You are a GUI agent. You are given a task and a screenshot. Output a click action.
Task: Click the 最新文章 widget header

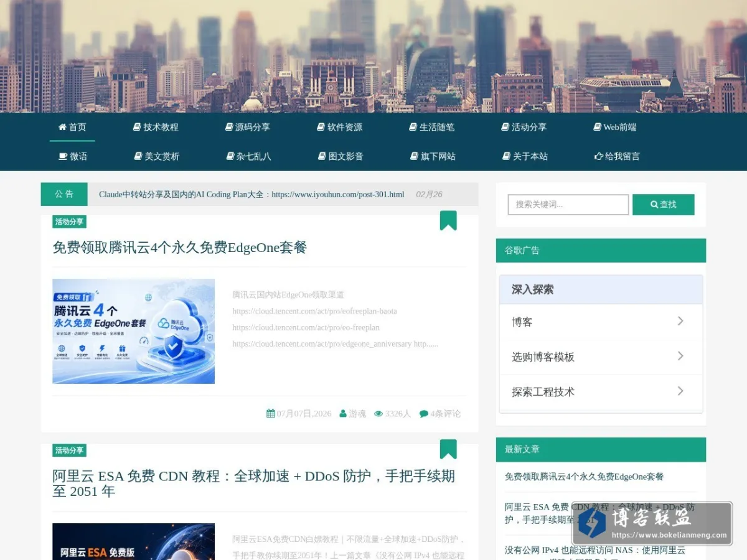coord(601,449)
